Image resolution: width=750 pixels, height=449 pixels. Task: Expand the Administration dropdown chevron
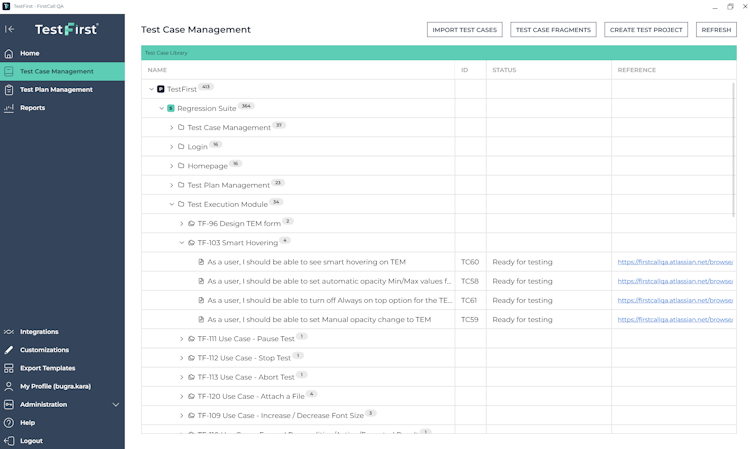pyautogui.click(x=116, y=405)
